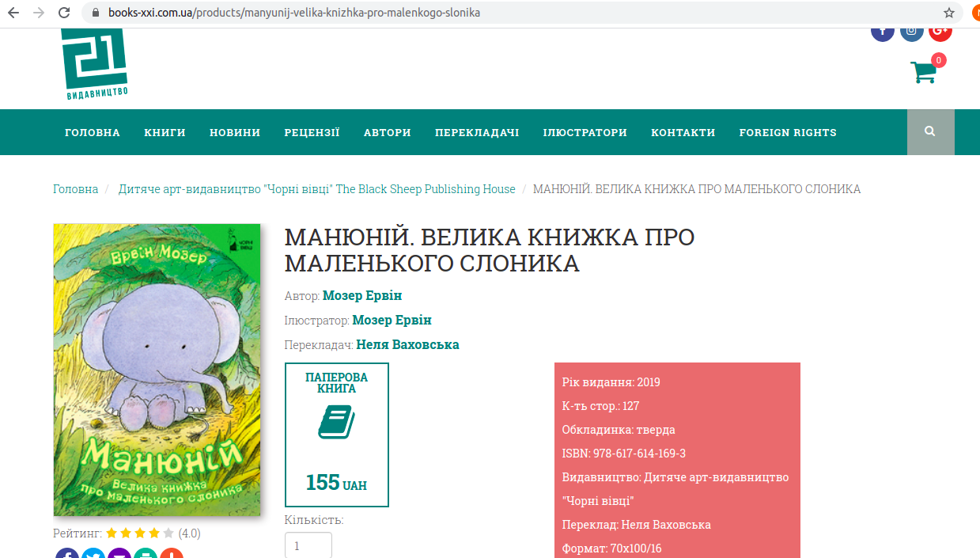Click the К-ть стор.: 127 line

point(601,406)
